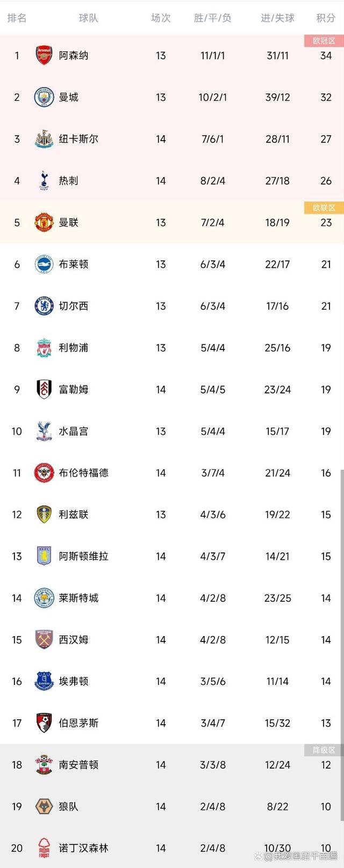Click the 进/失球 column header

(x=277, y=18)
